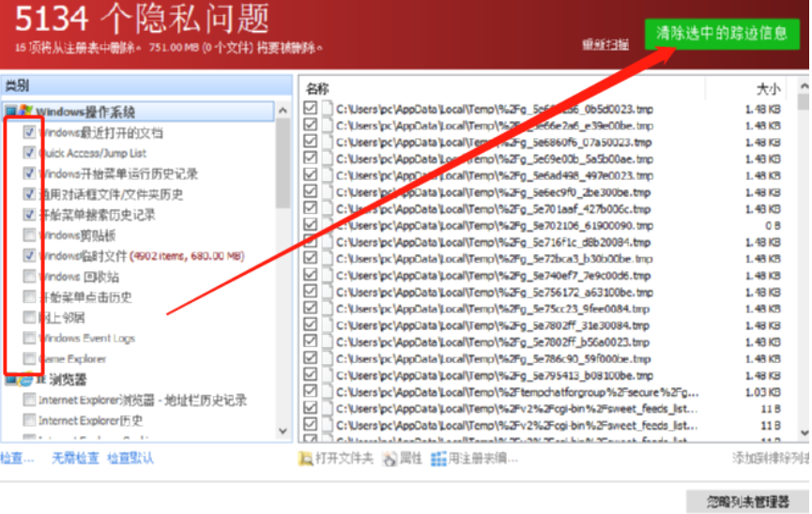Image resolution: width=812 pixels, height=514 pixels.
Task: Click the 1.03 KB size cell
Action: (x=763, y=392)
